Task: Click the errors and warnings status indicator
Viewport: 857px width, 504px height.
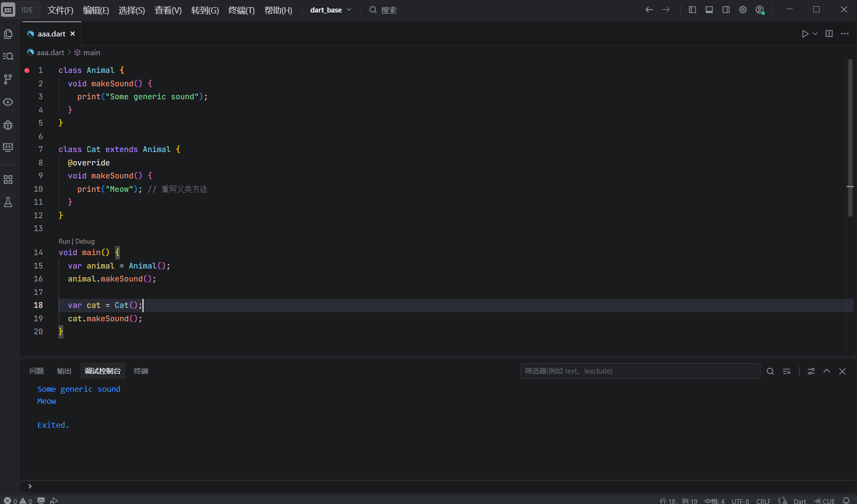Action: click(18, 501)
